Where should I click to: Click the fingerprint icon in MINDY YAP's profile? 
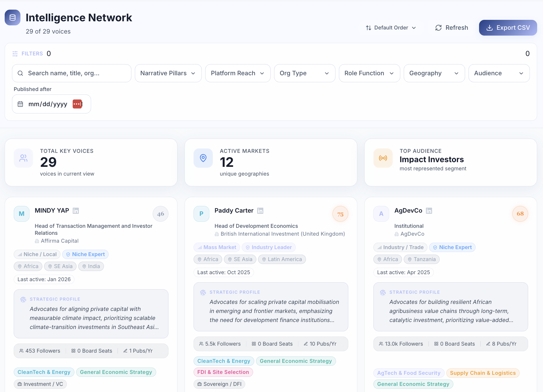click(23, 300)
